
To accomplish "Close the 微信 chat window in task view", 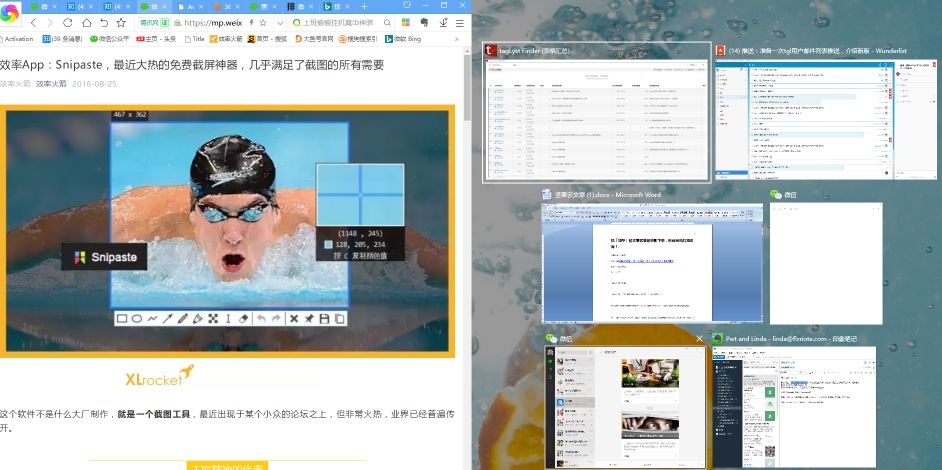I will [x=699, y=339].
